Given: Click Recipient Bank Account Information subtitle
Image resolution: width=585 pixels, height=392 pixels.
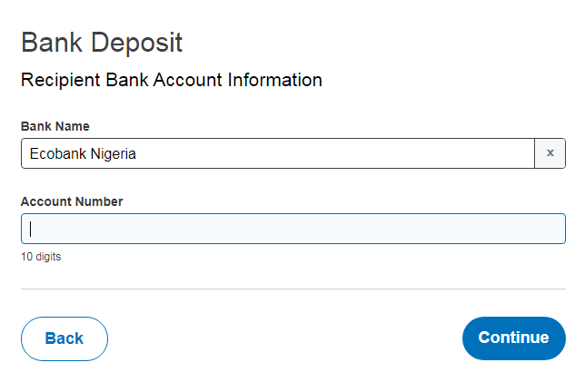Looking at the screenshot, I should click(172, 80).
